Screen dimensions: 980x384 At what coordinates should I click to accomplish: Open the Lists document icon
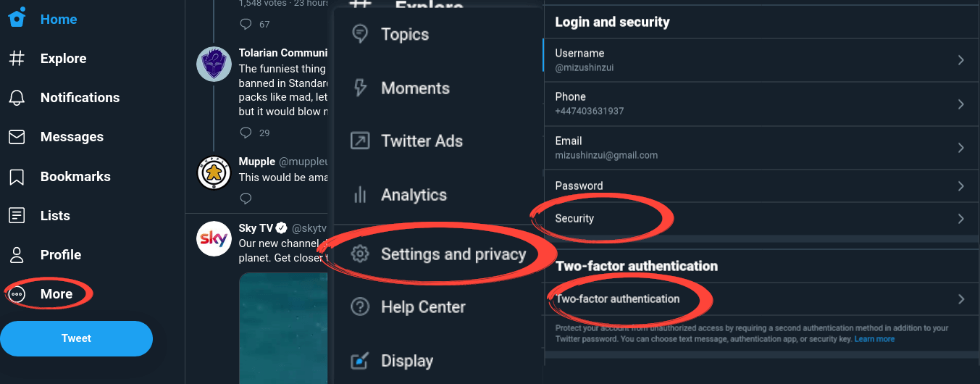tap(17, 216)
